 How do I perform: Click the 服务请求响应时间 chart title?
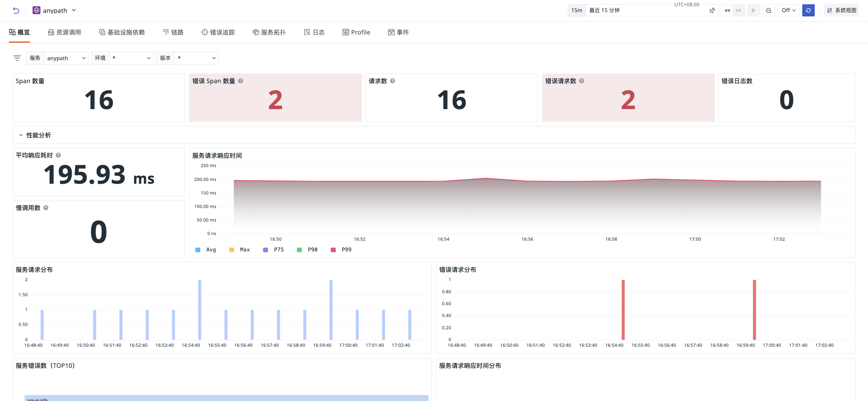pos(217,156)
